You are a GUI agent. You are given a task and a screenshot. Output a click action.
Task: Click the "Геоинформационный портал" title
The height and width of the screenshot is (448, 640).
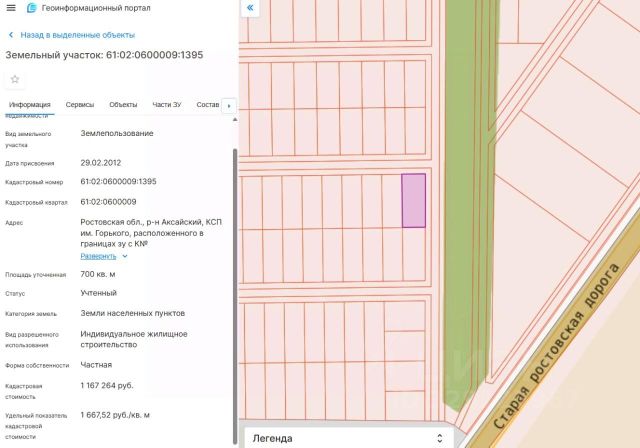click(x=96, y=8)
